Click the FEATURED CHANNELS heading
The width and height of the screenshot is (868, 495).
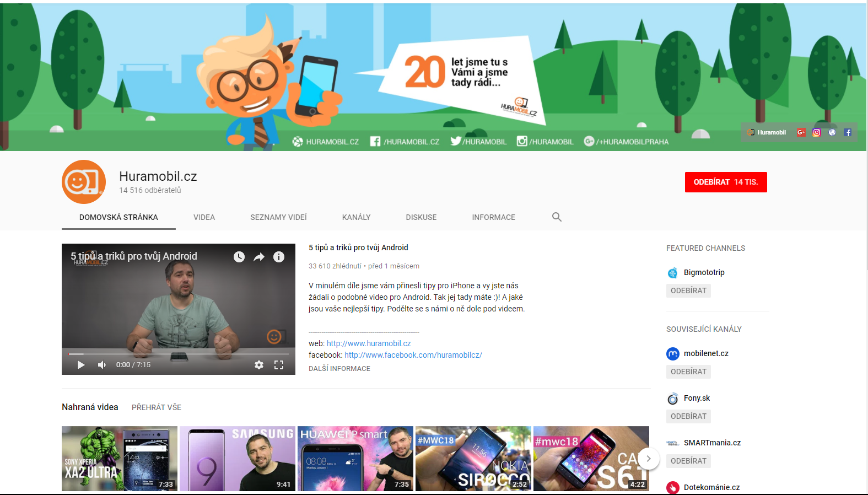[x=705, y=248]
